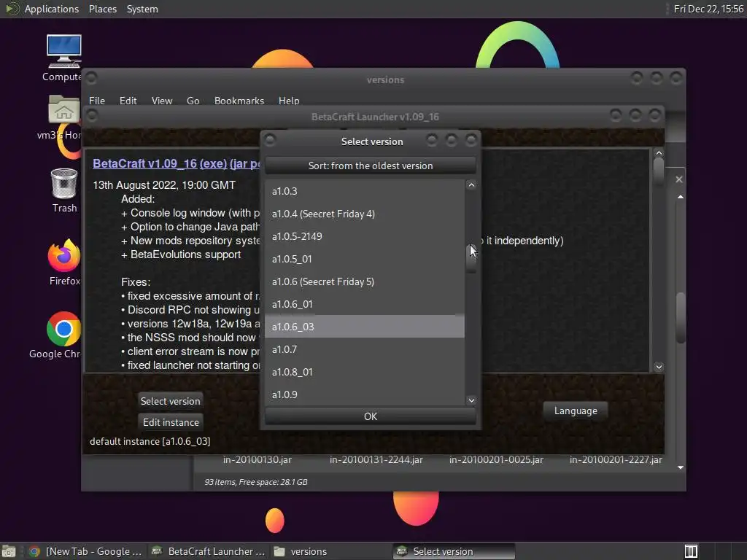This screenshot has height=560, width=747.
Task: Open System menu in top panel
Action: [142, 9]
